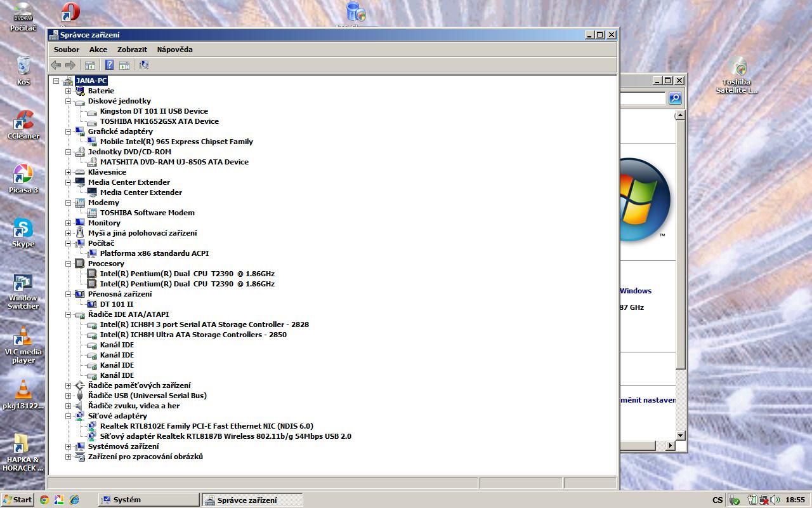Click the clock showing 18:55
The width and height of the screenshot is (812, 508).
pos(795,500)
